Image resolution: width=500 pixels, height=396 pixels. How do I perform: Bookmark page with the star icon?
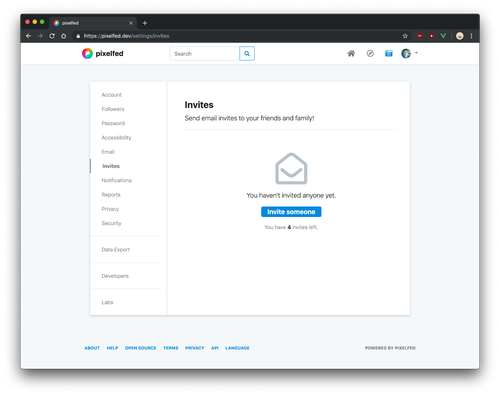[405, 36]
